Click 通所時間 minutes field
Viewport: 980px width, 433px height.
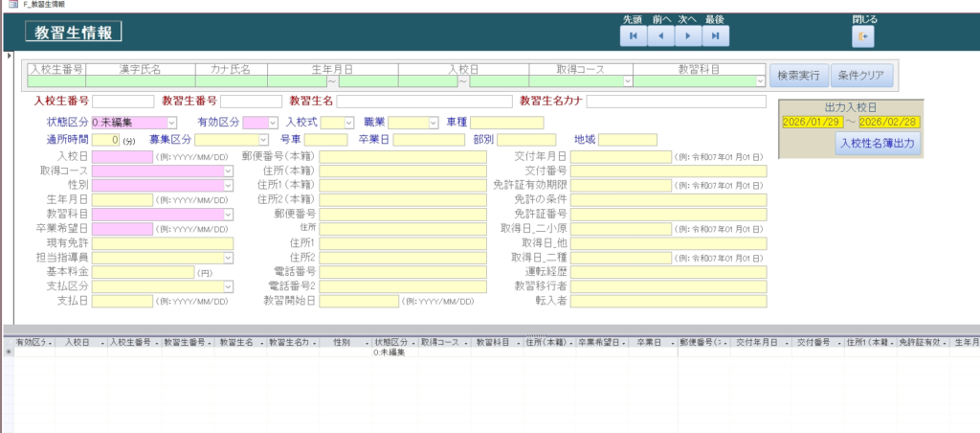point(105,140)
